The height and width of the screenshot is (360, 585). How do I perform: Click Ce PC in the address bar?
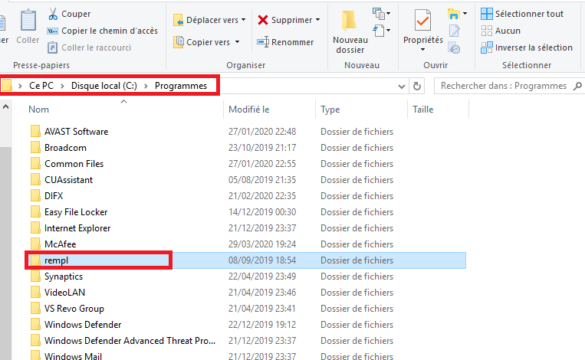pyautogui.click(x=41, y=86)
